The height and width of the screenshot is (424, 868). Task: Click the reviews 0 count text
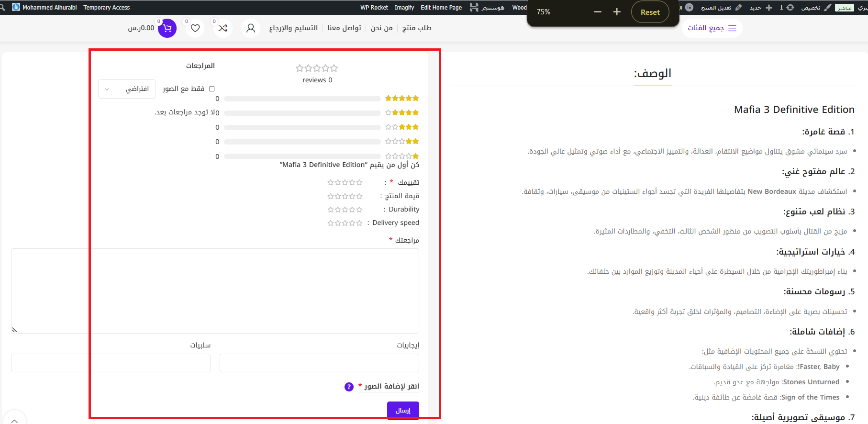(317, 80)
